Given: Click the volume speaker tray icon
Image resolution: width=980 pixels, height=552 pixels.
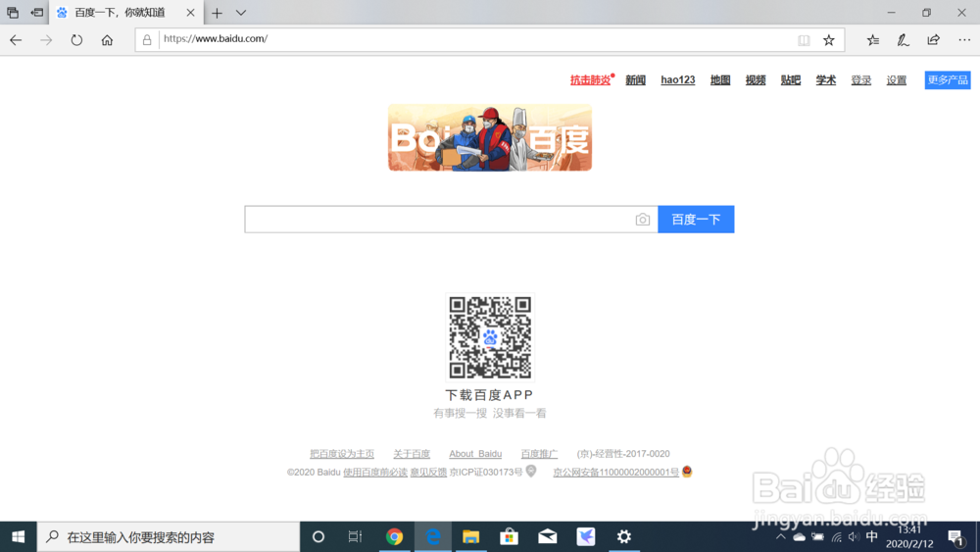Looking at the screenshot, I should click(x=854, y=537).
